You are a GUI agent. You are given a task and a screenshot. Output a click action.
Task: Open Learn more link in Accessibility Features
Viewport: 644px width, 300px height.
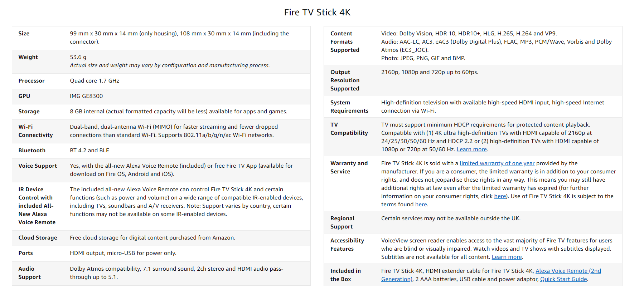pos(507,257)
